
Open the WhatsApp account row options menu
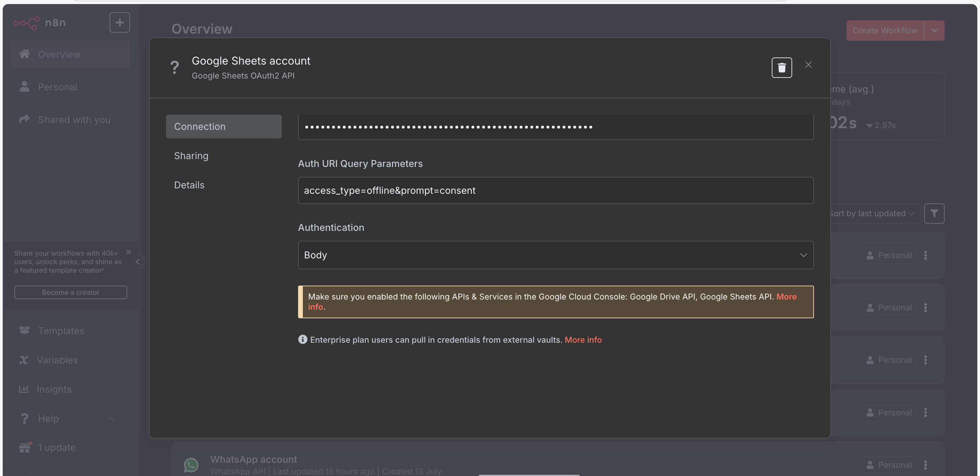click(925, 464)
